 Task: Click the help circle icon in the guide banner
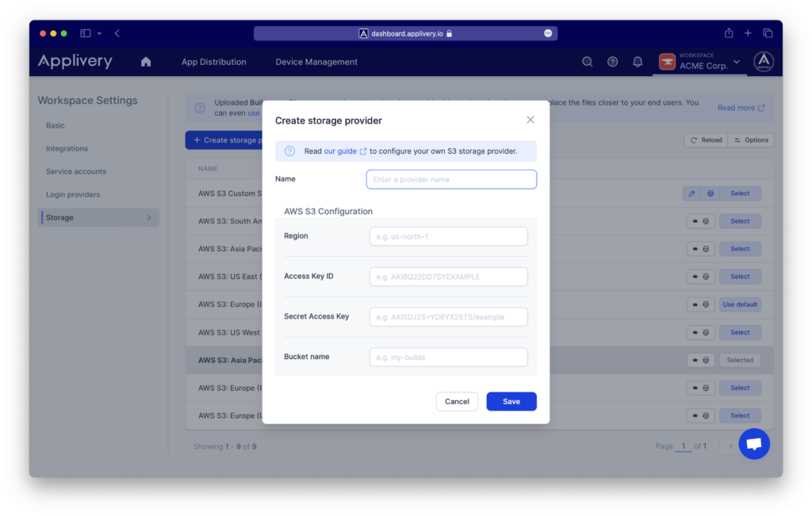(290, 151)
